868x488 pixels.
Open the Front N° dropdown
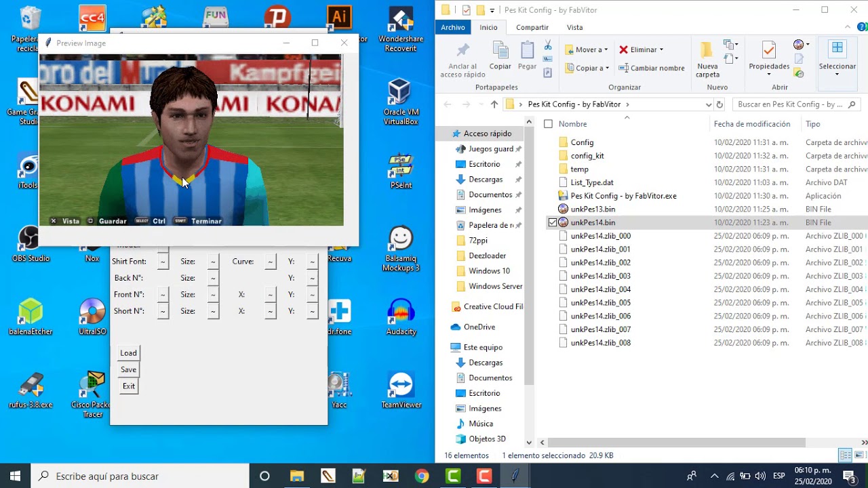point(163,295)
